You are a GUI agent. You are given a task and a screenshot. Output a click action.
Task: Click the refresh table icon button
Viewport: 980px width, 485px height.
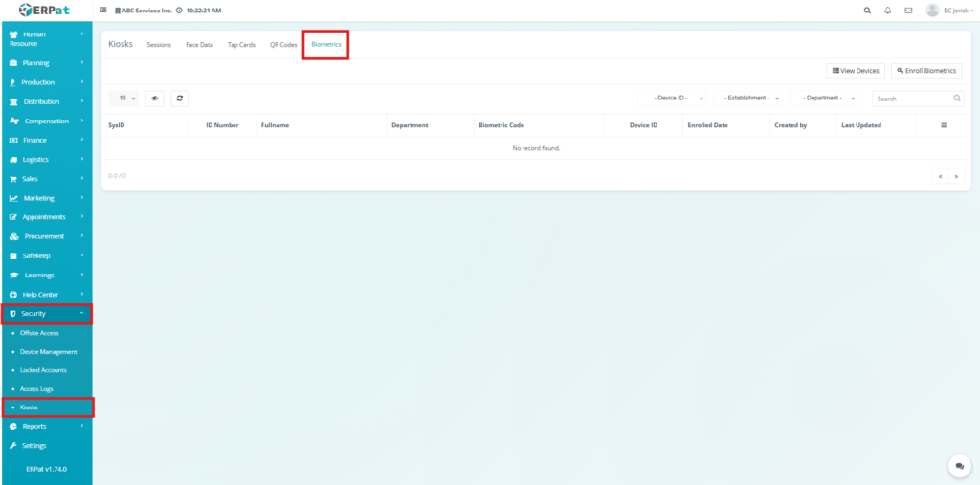point(178,98)
